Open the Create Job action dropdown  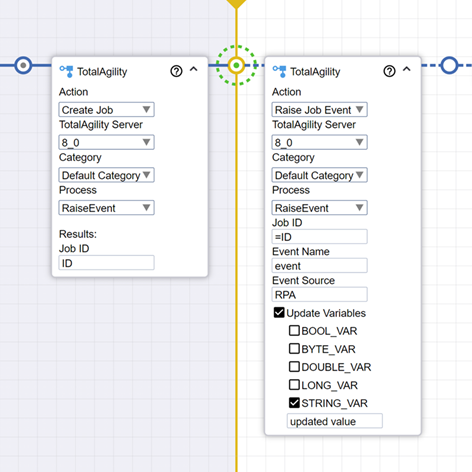pyautogui.click(x=106, y=110)
